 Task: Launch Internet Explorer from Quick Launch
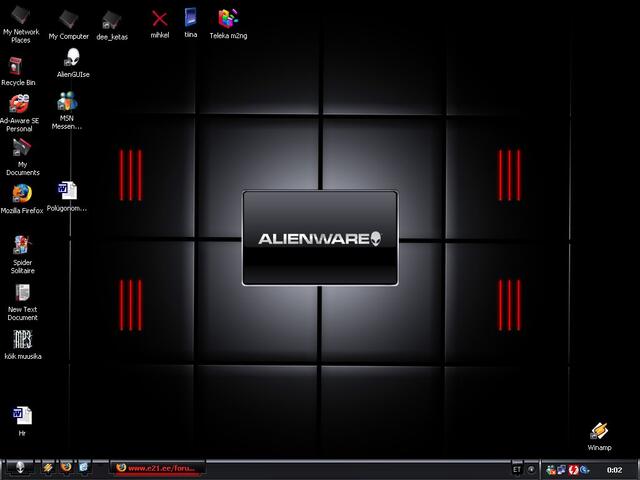point(84,467)
